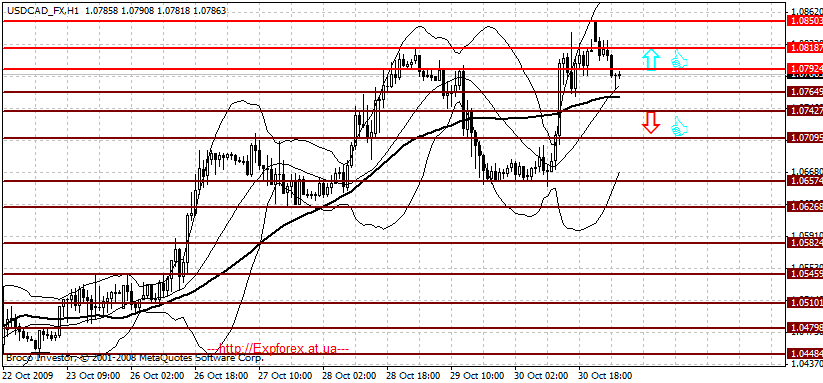The image size is (823, 383).
Task: Click the 1.07649 level price tag
Action: 806,92
